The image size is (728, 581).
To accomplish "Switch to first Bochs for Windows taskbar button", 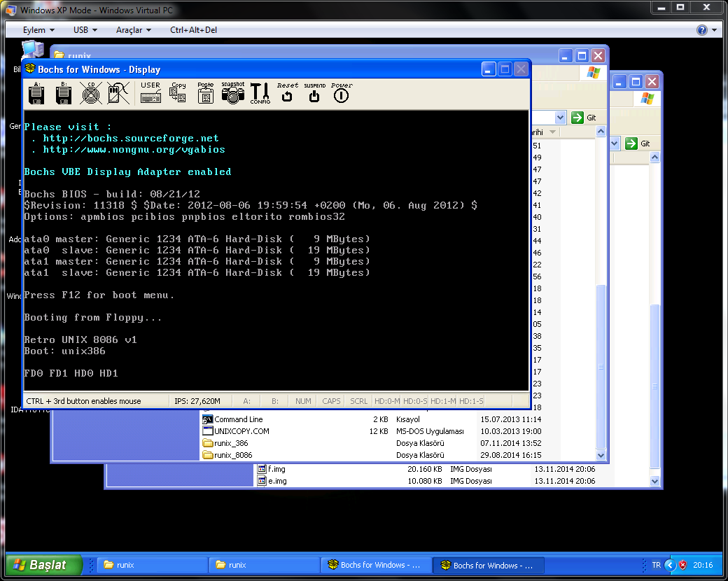I will 376,565.
